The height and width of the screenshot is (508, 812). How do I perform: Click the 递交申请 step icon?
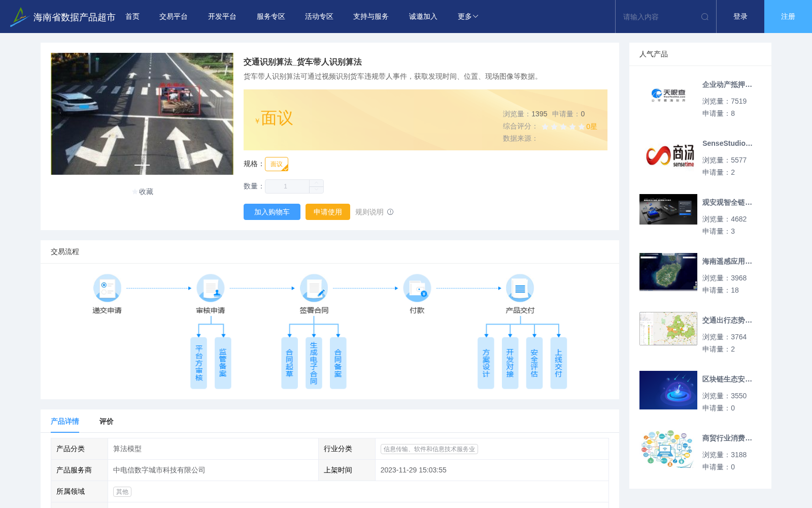tap(107, 288)
